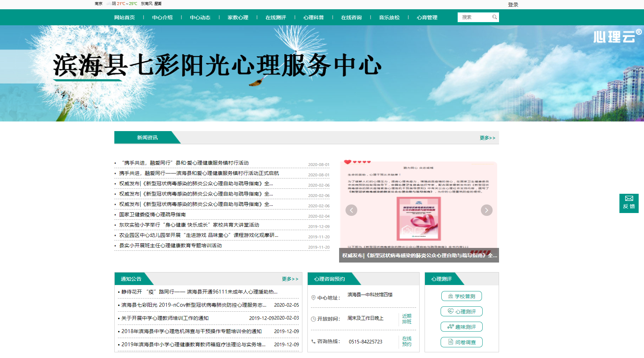Click the search magnifier icon

(495, 17)
